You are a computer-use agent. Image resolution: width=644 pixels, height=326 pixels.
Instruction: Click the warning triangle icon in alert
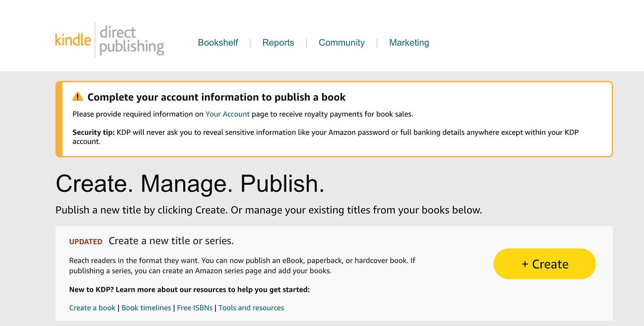tap(77, 97)
